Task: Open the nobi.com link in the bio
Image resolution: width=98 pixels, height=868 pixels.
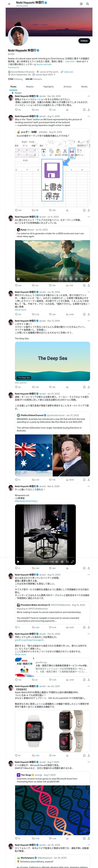Action: [70, 62]
